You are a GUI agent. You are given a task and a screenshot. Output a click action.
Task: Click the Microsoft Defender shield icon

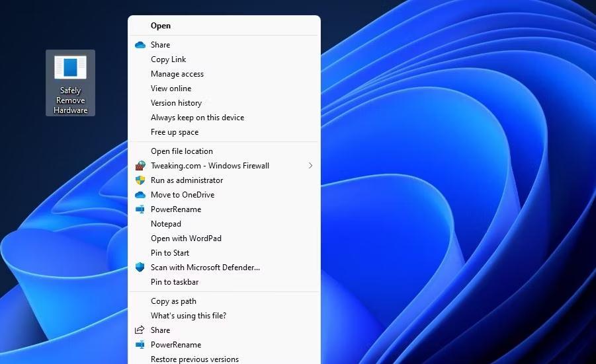140,267
